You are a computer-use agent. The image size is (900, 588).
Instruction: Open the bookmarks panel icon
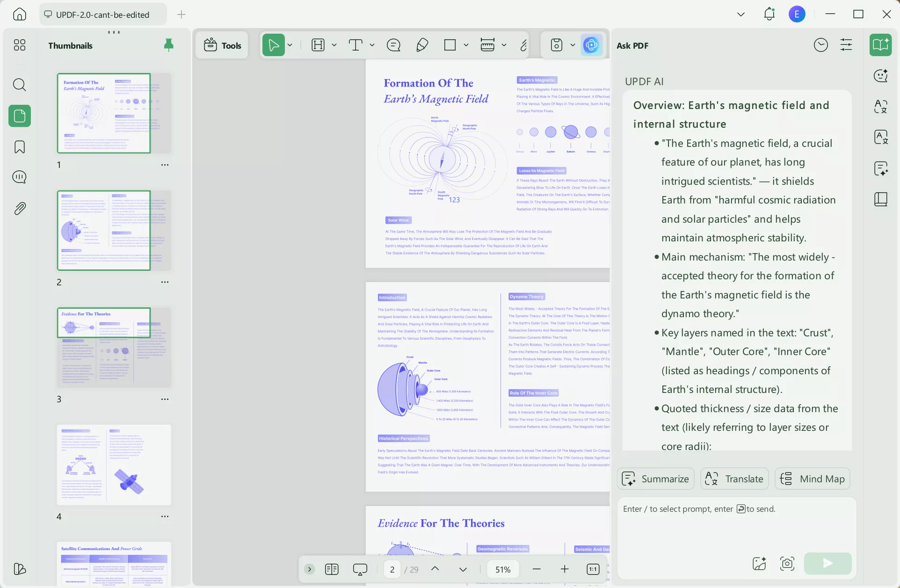(x=19, y=147)
